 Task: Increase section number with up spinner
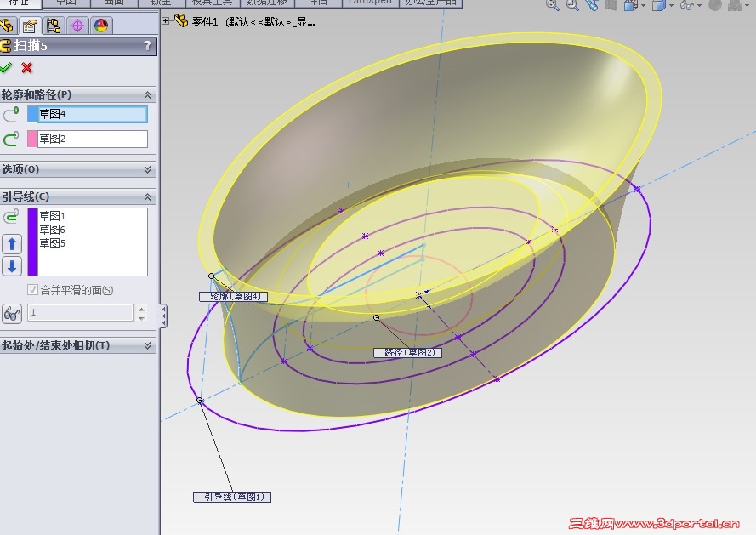point(141,309)
